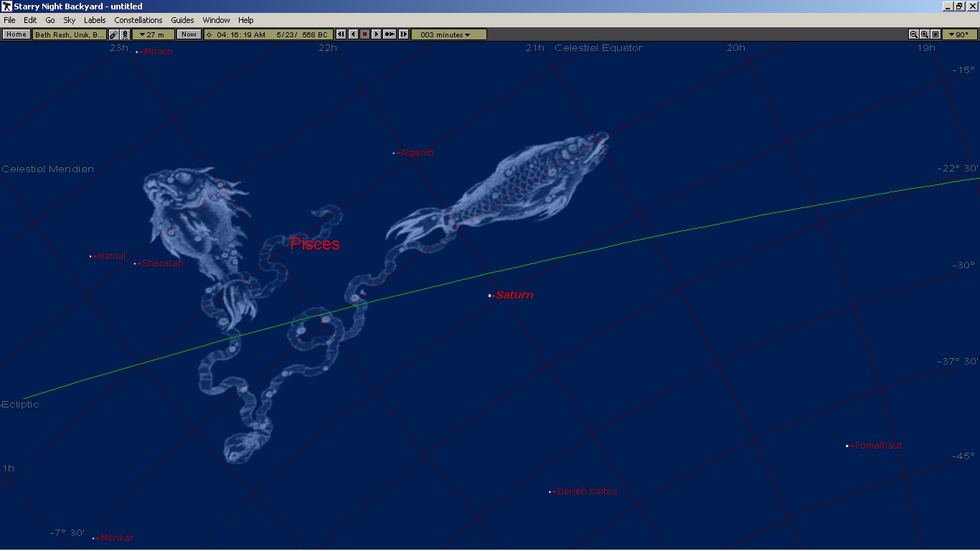980x551 pixels.
Task: Click the satellite location lookup icon
Action: coord(113,34)
